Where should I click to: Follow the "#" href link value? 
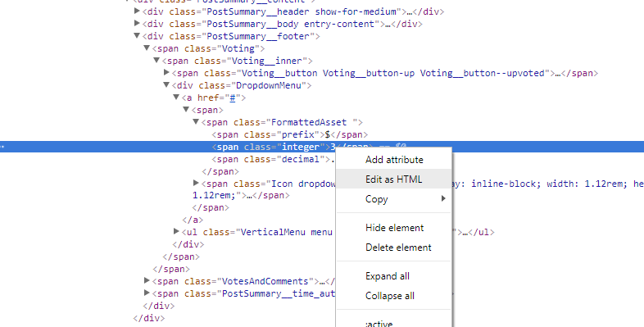pyautogui.click(x=233, y=98)
